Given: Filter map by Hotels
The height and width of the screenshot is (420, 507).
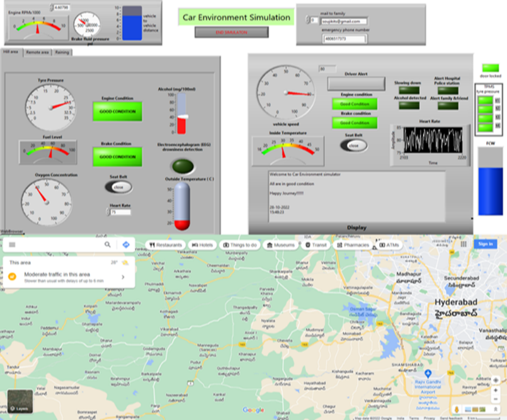Looking at the screenshot, I should 202,245.
